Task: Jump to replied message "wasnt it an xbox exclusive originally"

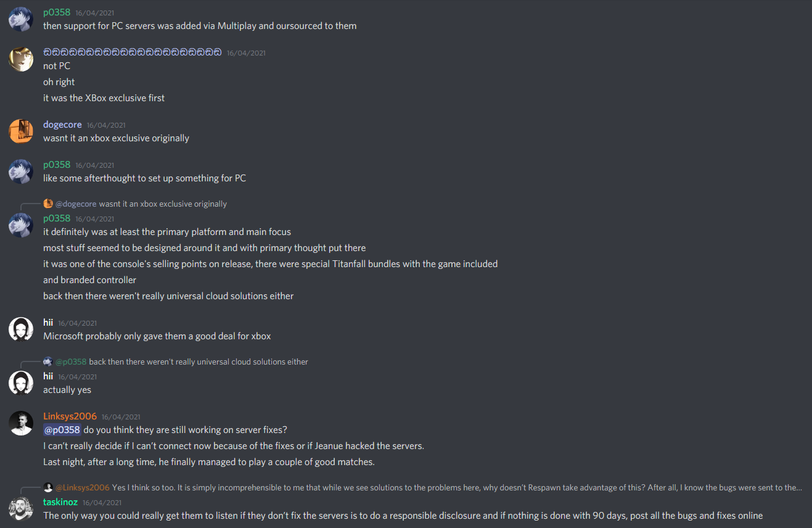Action: (x=163, y=204)
